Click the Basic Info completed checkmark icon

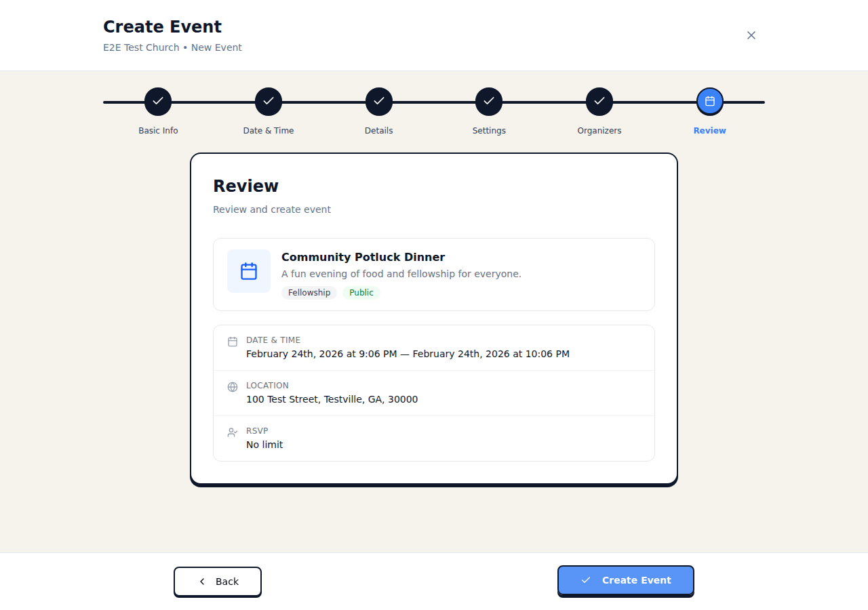click(158, 101)
